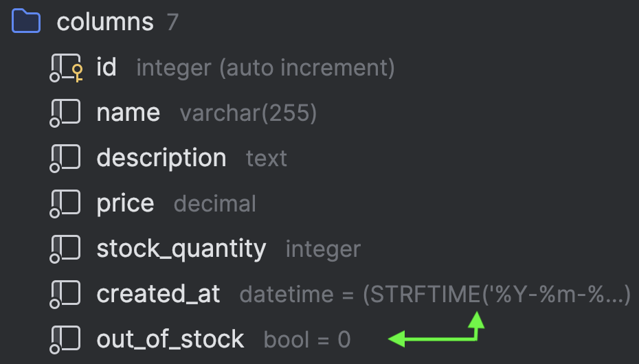Click the 'bool = 0' type label
The image size is (639, 364).
click(307, 339)
